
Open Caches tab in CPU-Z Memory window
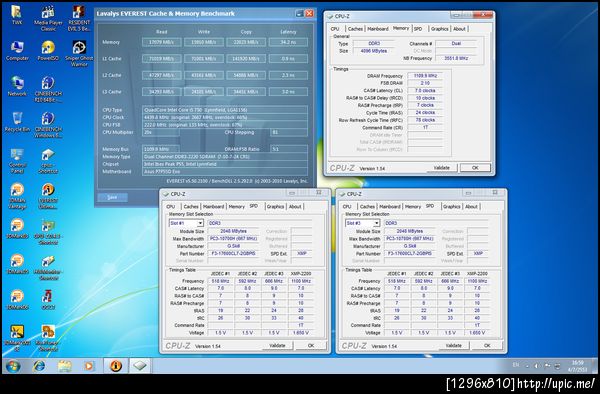[x=355, y=29]
